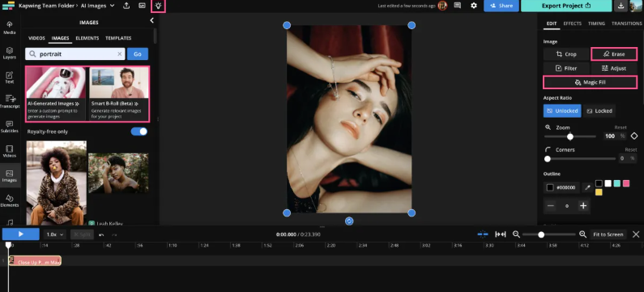Switch to the ELEMENTS tab
This screenshot has height=292, width=644.
point(87,38)
